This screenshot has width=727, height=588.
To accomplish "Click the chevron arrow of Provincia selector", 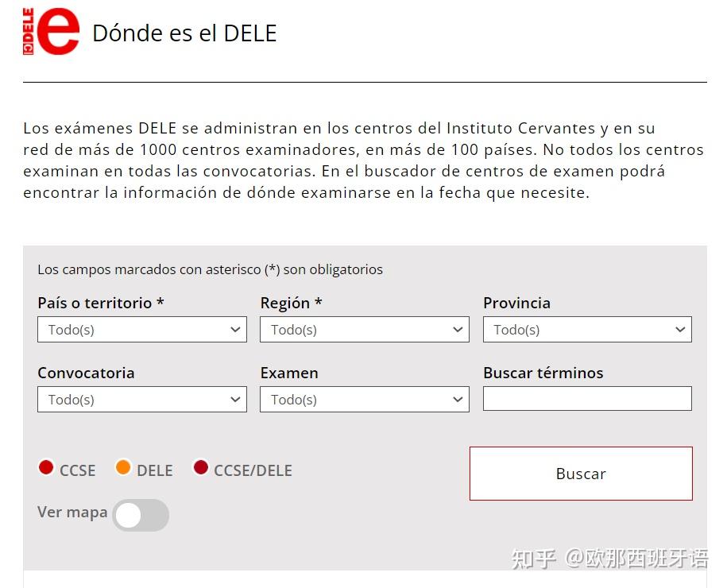I will click(x=680, y=330).
